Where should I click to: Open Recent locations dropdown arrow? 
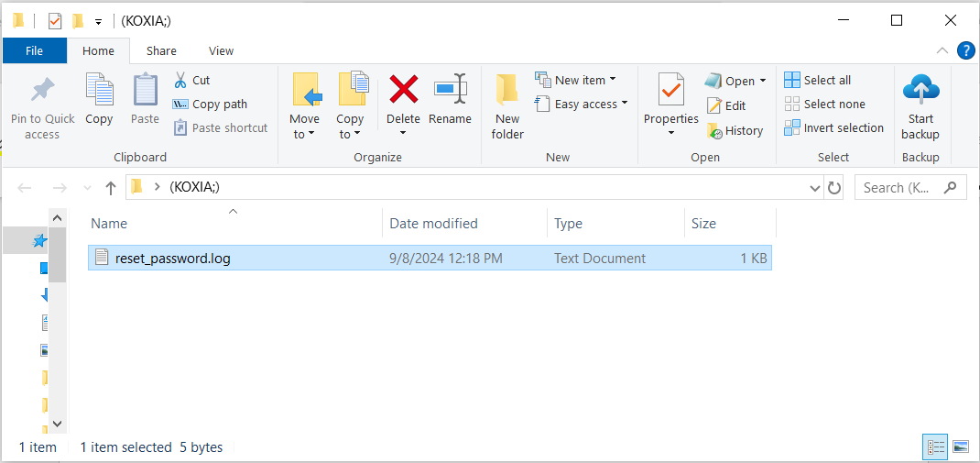pyautogui.click(x=87, y=188)
